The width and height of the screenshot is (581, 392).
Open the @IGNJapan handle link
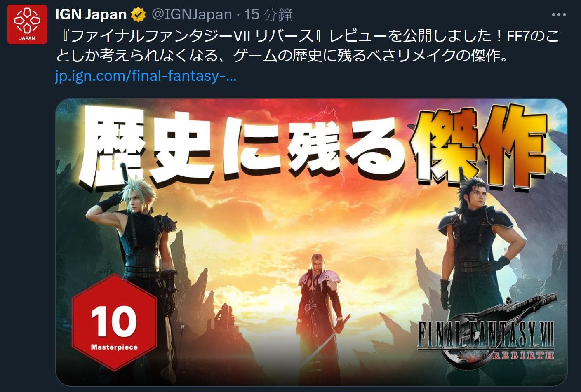(192, 15)
